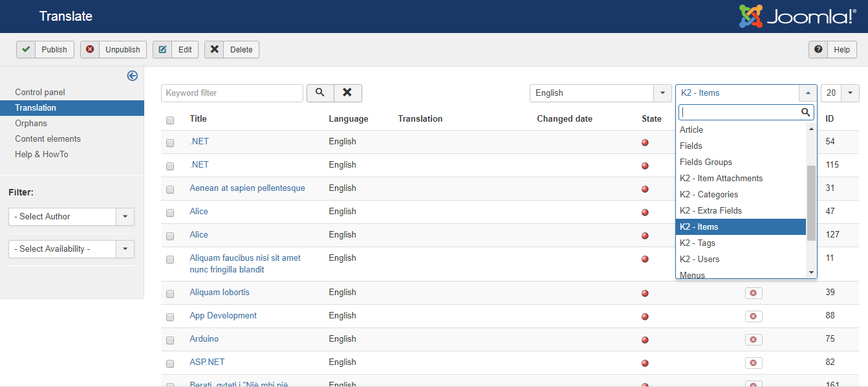Click the red State dot for Arduino
This screenshot has height=387, width=868.
point(645,340)
